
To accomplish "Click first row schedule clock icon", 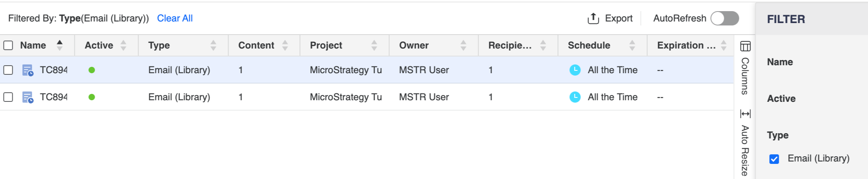I will [575, 70].
